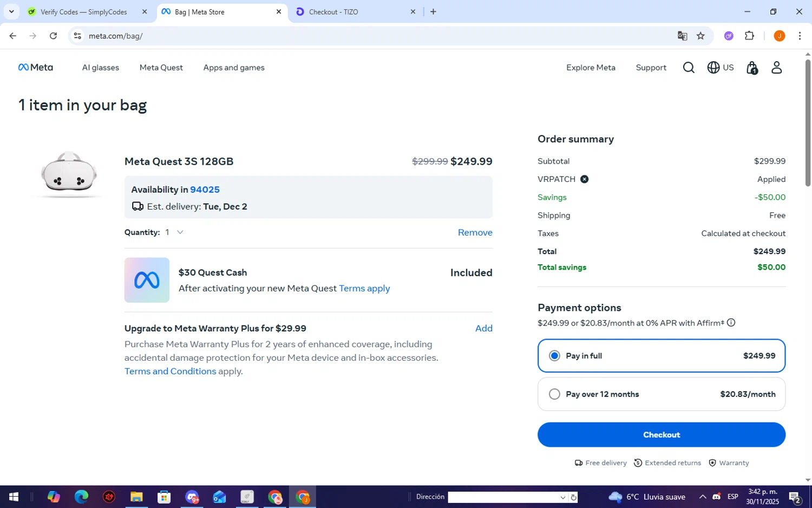
Task: Click the Meta Quest 3S 128GB title
Action: 179,161
